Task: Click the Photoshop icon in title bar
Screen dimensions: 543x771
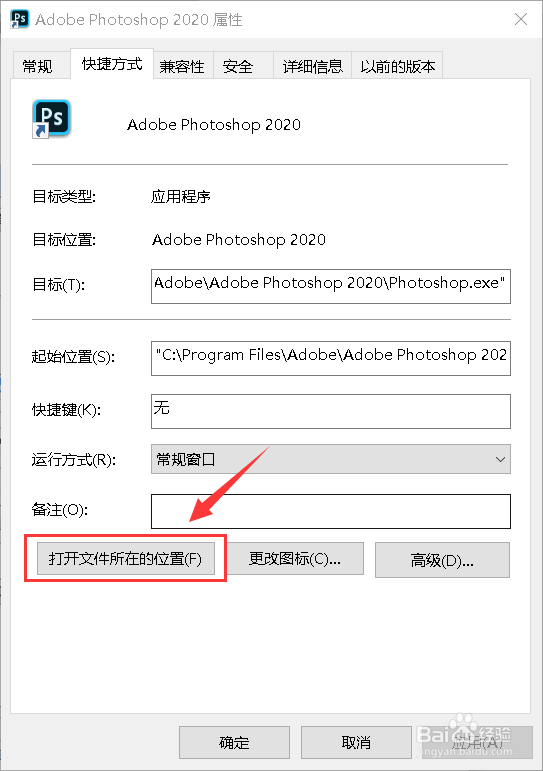Action: pos(20,19)
